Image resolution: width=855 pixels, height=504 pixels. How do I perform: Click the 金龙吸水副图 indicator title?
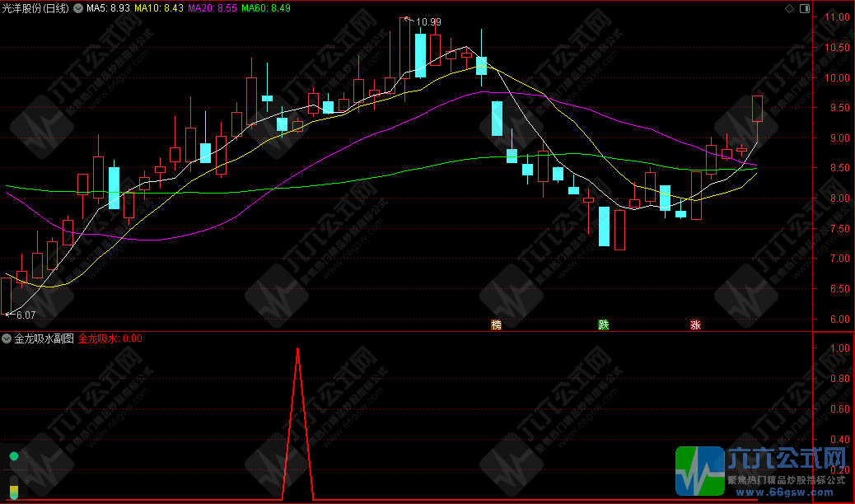click(x=44, y=338)
